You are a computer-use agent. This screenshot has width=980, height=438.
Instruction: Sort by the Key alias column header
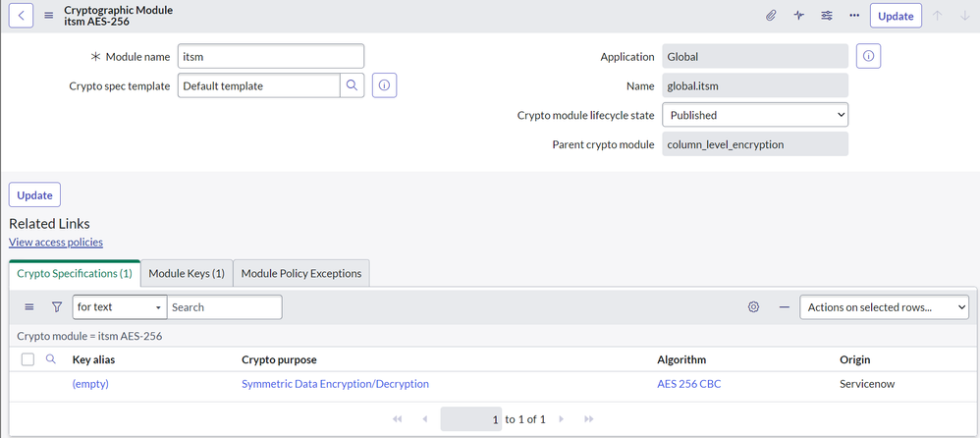tap(93, 359)
